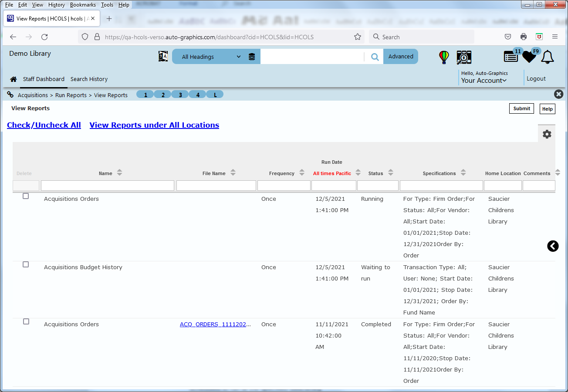Open the File menu
The width and height of the screenshot is (568, 392).
[9, 5]
